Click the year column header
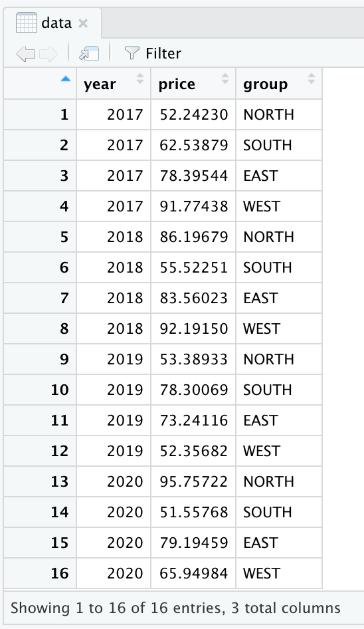The image size is (364, 629). (x=114, y=83)
